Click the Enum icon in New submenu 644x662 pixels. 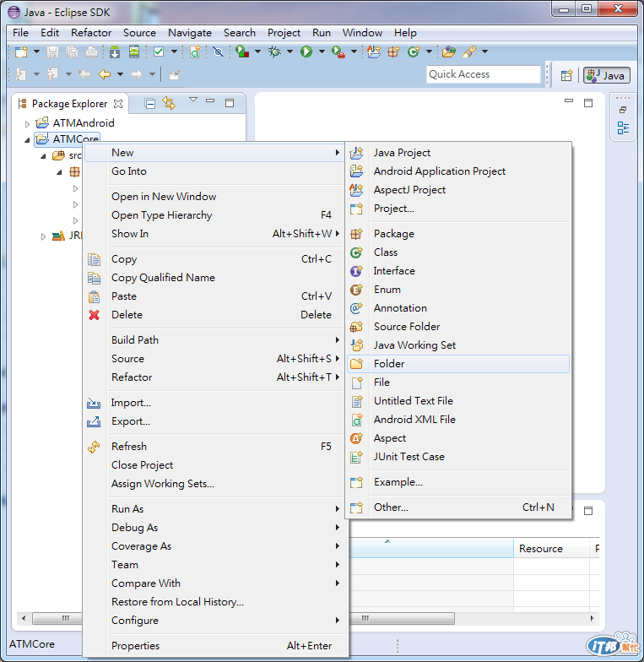pos(356,290)
